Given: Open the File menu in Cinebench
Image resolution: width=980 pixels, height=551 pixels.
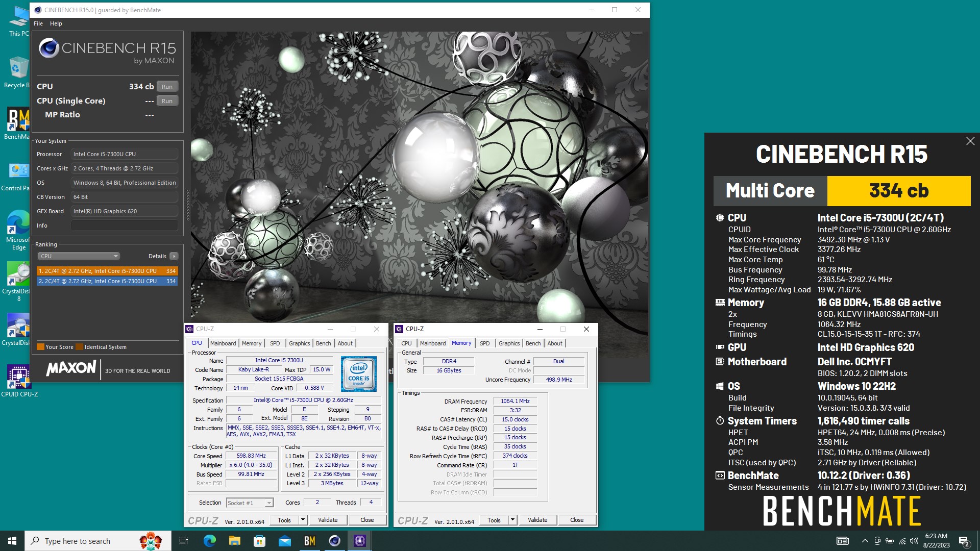Looking at the screenshot, I should [38, 23].
